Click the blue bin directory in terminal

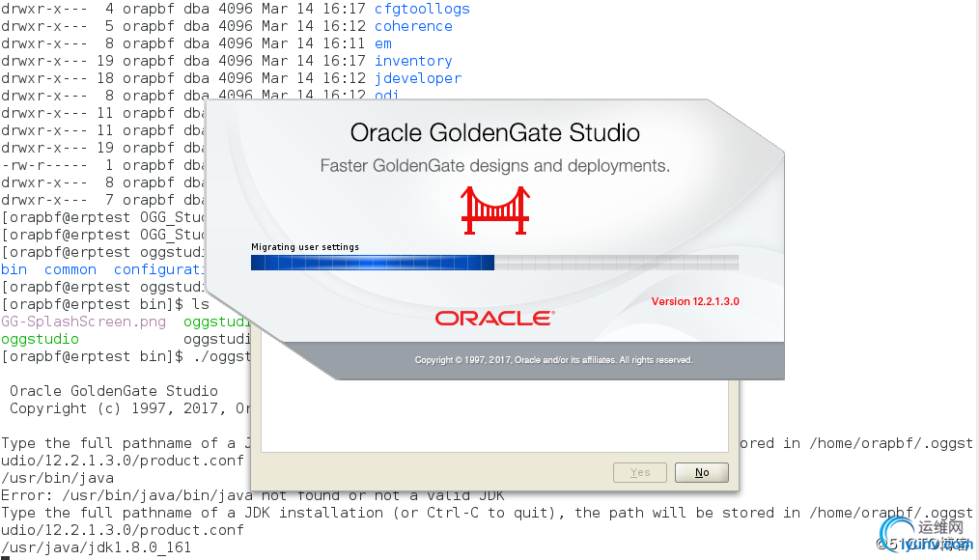coord(14,269)
